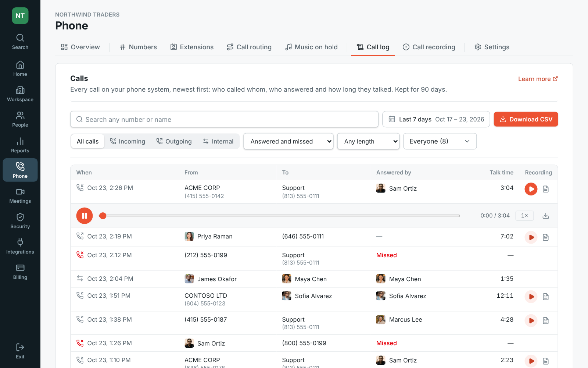Open transcript for Oct 23, 2:26 PM call

(x=546, y=189)
